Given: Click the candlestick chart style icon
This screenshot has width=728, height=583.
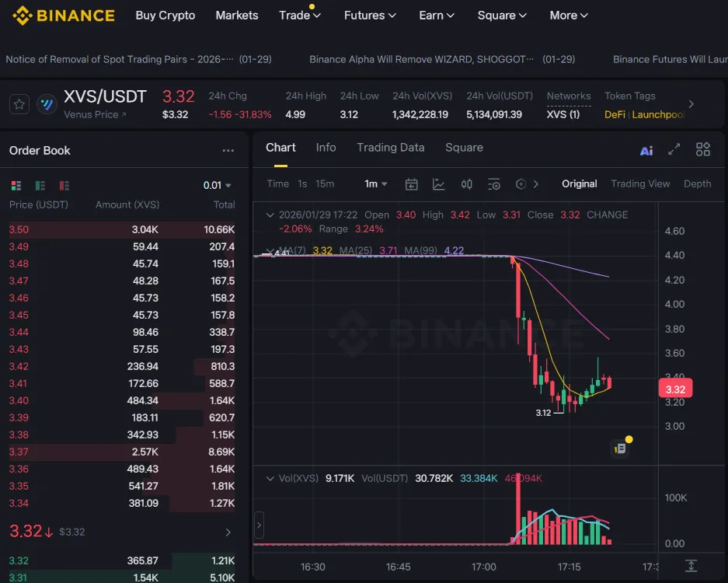Looking at the screenshot, I should (x=466, y=184).
